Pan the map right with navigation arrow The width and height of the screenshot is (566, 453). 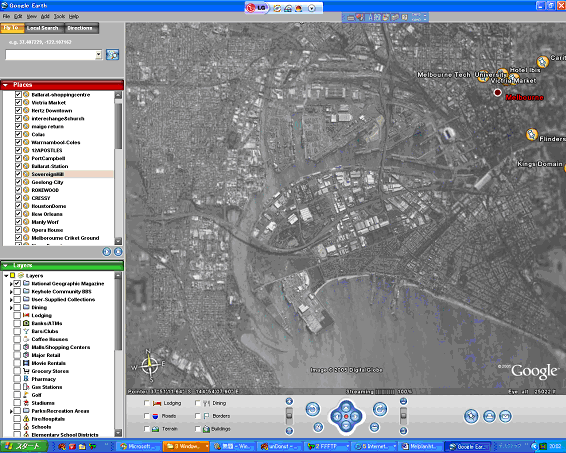355,417
